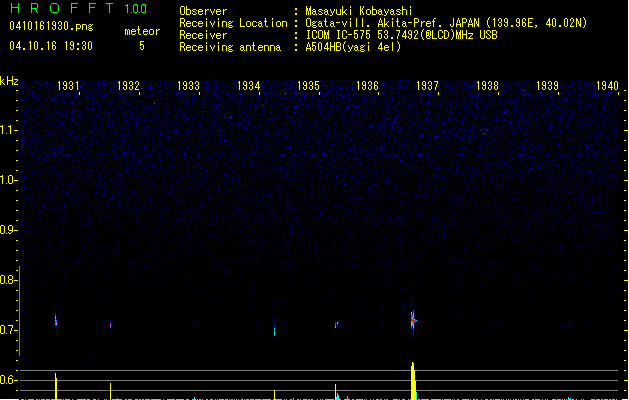The image size is (629, 400).
Task: Click the 0.6 kHz frequency label
Action: [x=8, y=380]
